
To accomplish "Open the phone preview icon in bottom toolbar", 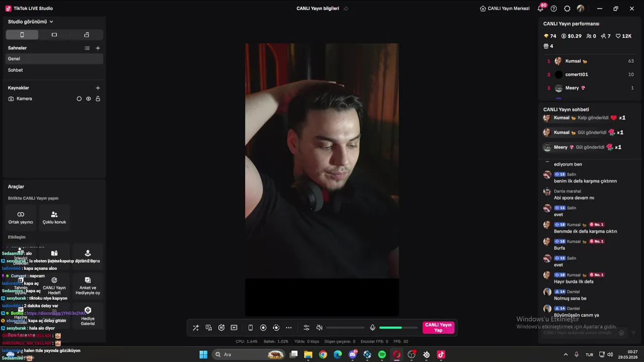I will [x=251, y=328].
